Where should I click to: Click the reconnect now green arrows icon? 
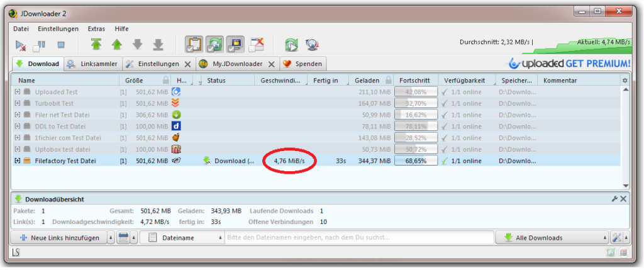point(291,45)
